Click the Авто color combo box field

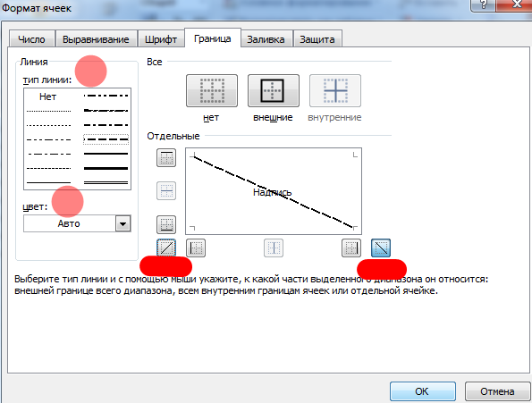click(77, 223)
